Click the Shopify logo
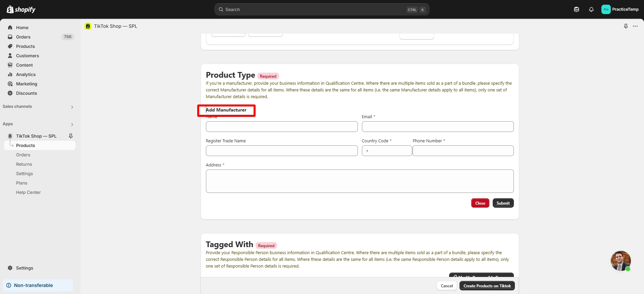The height and width of the screenshot is (294, 644). click(x=21, y=9)
